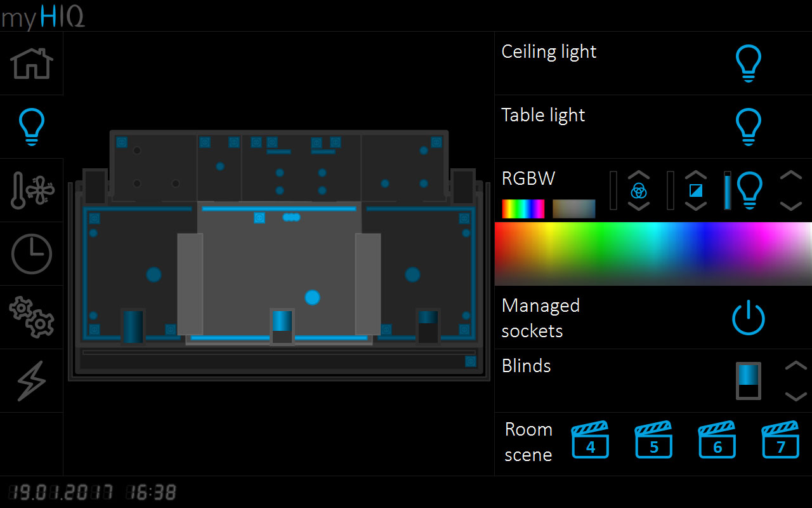Activate Room scene 7
812x508 pixels.
point(780,440)
